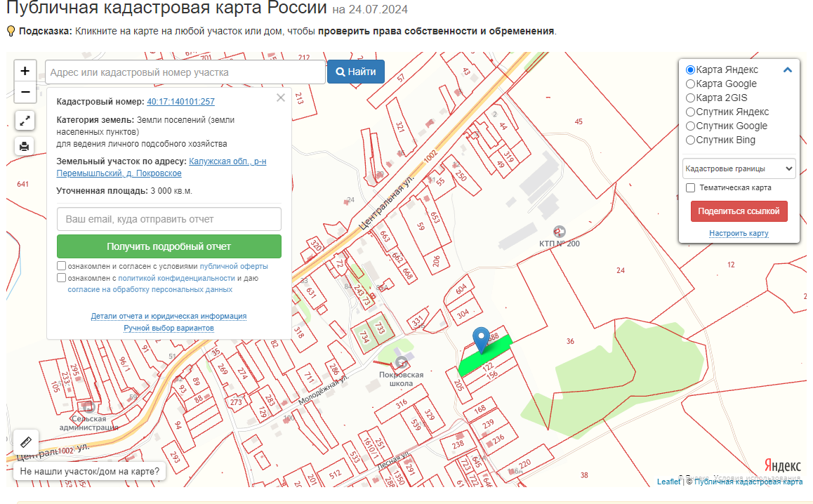Click Поделиться ссылкой button
813x504 pixels.
(739, 211)
